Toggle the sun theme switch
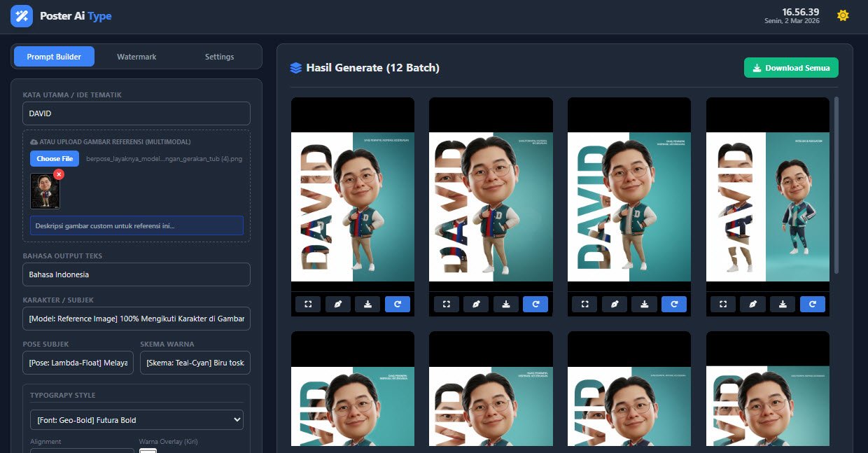The height and width of the screenshot is (453, 868). [x=843, y=15]
